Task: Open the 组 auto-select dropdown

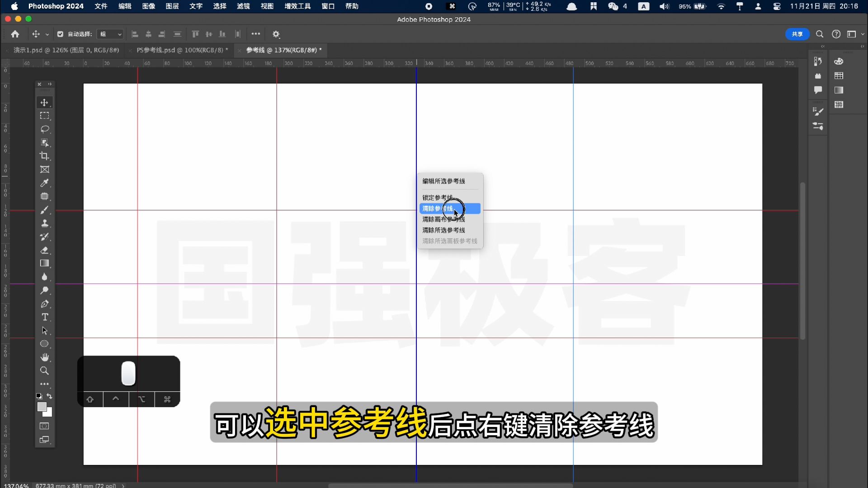Action: tap(110, 34)
